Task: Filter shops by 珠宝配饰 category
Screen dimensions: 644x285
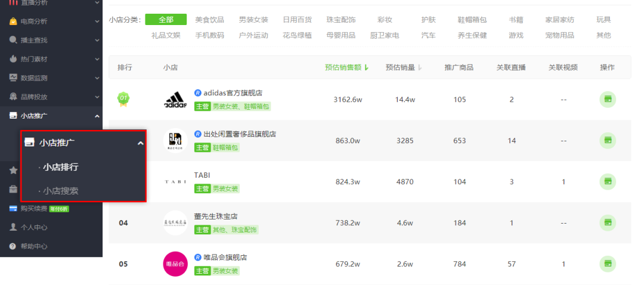Action: (341, 20)
